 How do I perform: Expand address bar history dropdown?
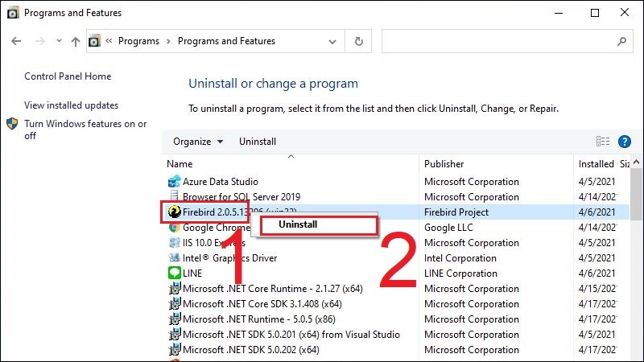point(332,42)
